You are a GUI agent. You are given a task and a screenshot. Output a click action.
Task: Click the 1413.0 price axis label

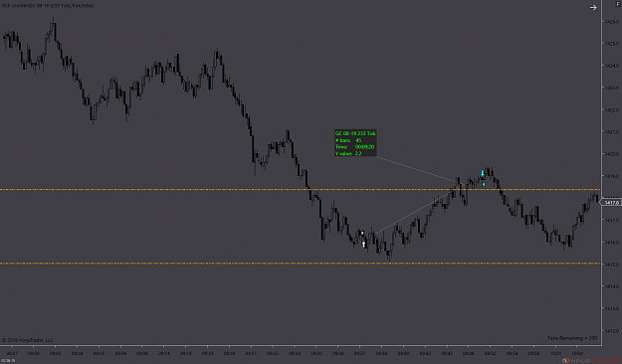(x=612, y=308)
